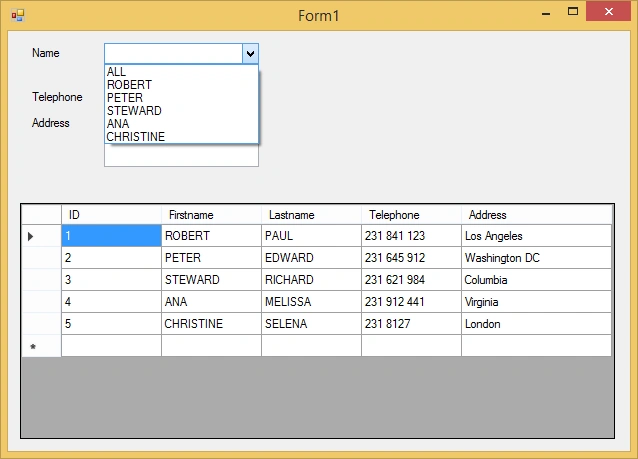Click the Address column header in grid

pos(537,214)
